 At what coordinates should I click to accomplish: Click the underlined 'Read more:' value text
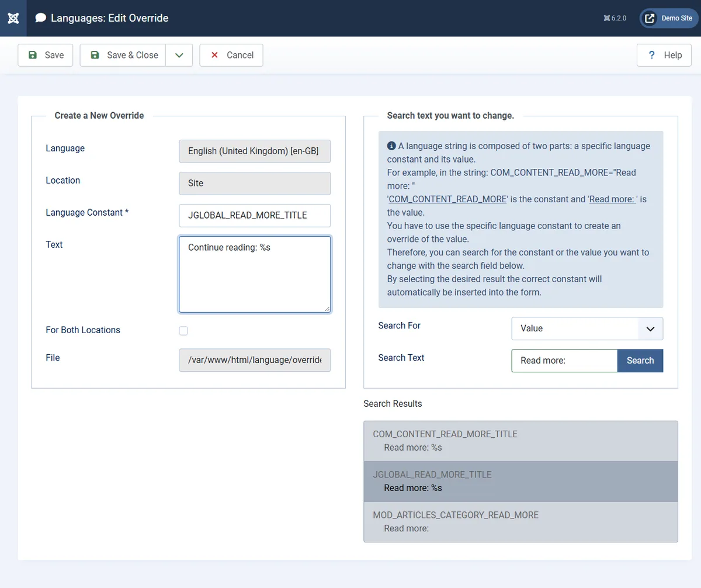tap(612, 199)
